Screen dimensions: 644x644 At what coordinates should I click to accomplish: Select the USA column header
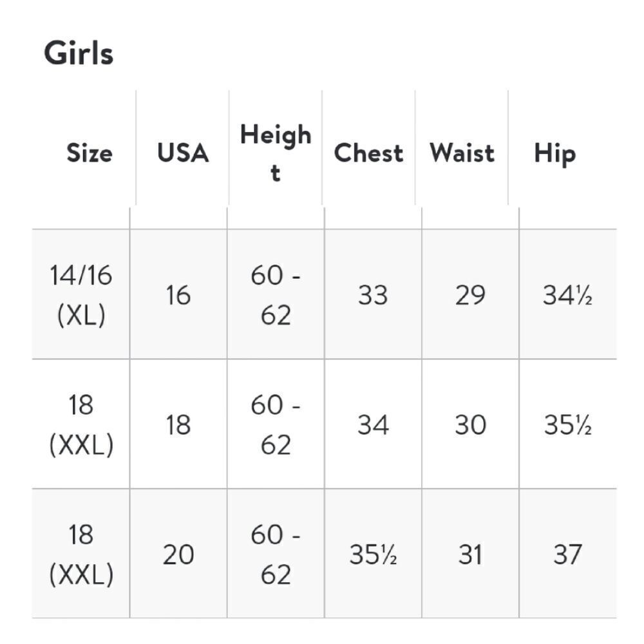[183, 153]
